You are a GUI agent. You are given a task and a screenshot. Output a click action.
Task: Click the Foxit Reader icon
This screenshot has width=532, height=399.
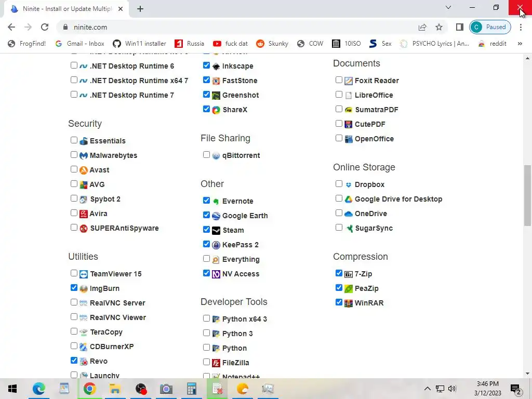[349, 81]
